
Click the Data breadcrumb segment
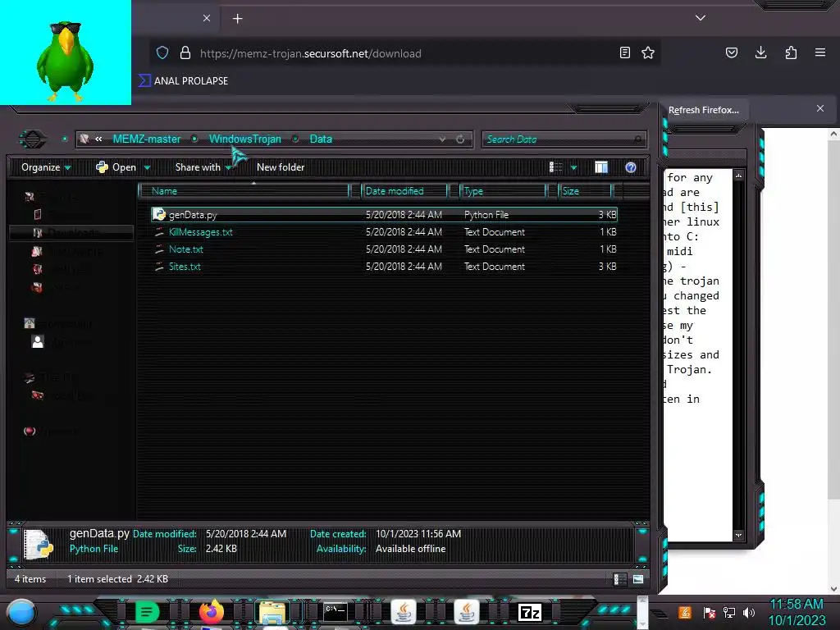click(321, 139)
